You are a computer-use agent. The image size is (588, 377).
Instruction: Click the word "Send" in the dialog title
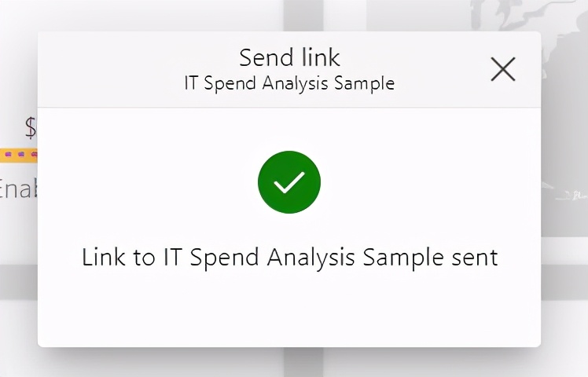point(262,57)
